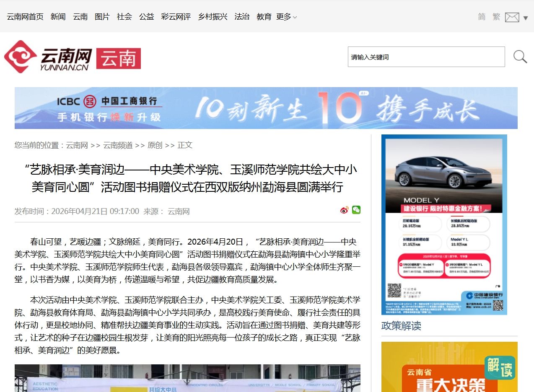Open the Model Y car advertisement
534x392 pixels.
pos(444,224)
